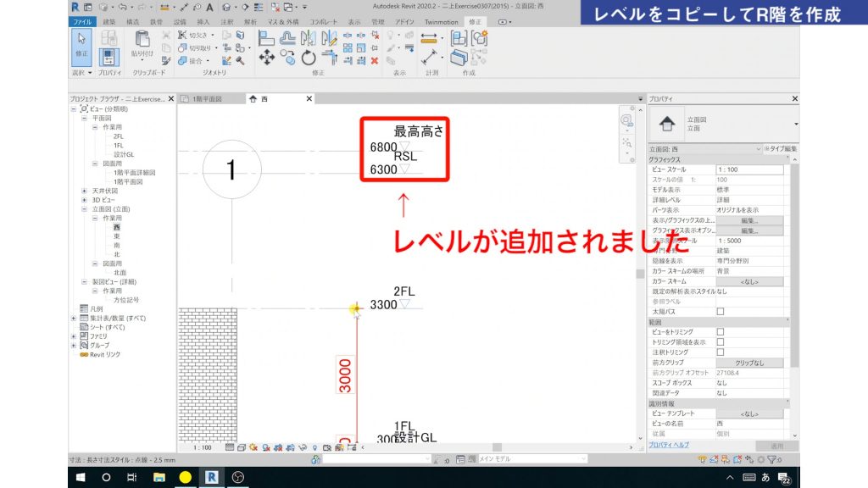Screen dimensions: 868x488
Task: Toggle the 太陽パス checkbox in properties
Action: point(721,312)
